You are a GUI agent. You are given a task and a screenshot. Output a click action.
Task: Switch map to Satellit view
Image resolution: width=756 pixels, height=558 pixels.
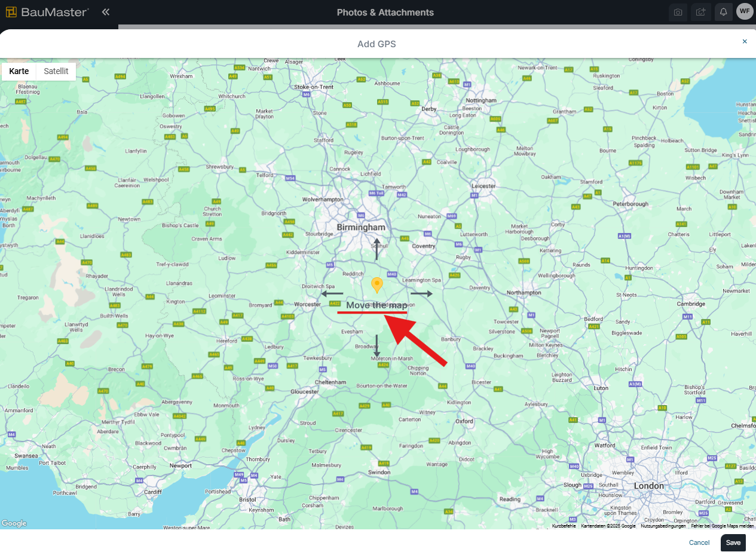(x=56, y=71)
